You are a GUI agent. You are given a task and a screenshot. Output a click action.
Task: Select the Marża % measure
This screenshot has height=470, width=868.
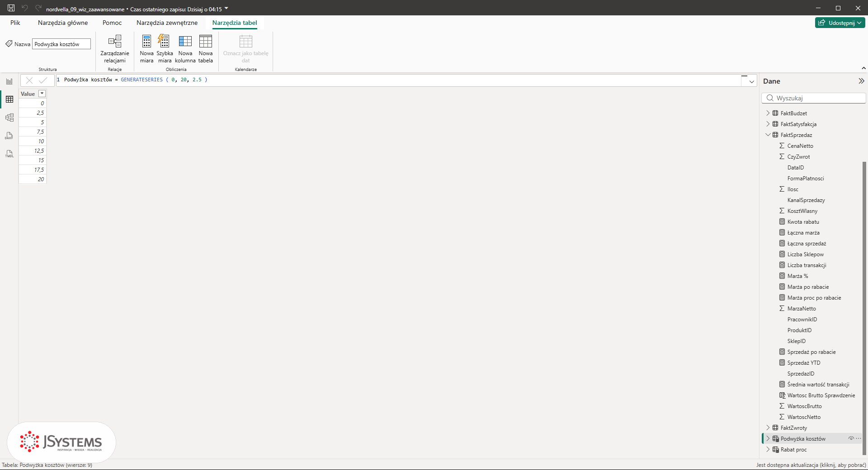(x=797, y=276)
